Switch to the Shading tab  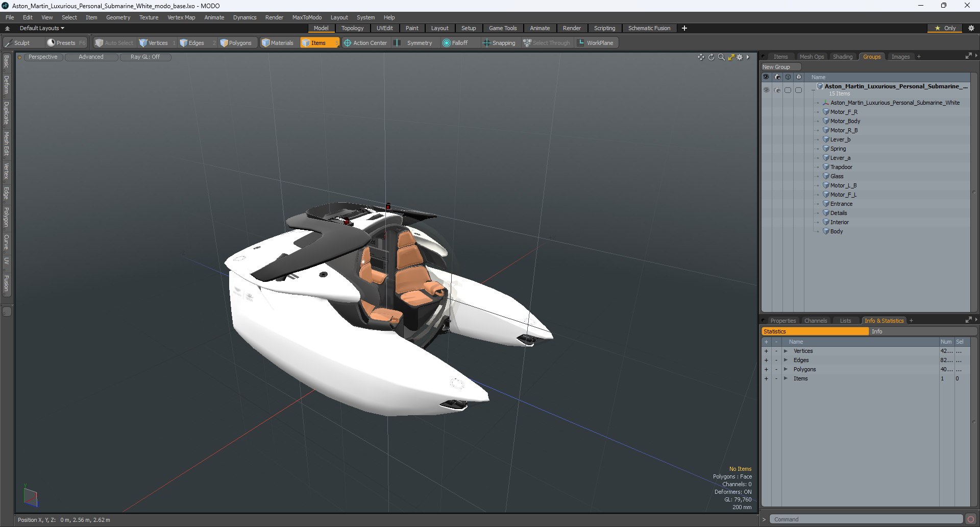click(843, 57)
